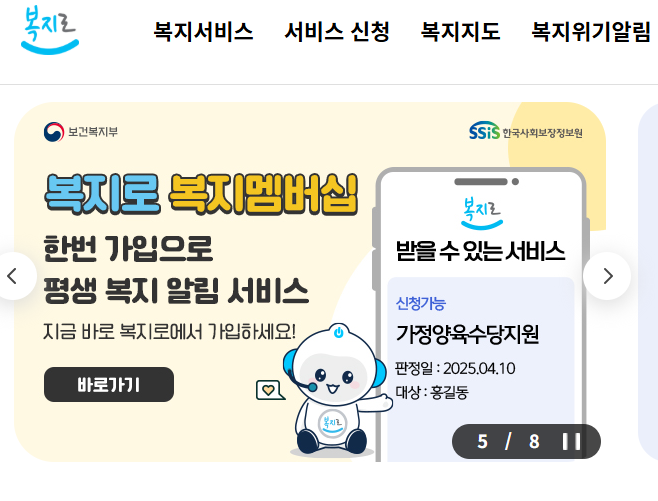Open the 복지위기알림 menu
Screen dimensions: 658x501
[x=591, y=31]
